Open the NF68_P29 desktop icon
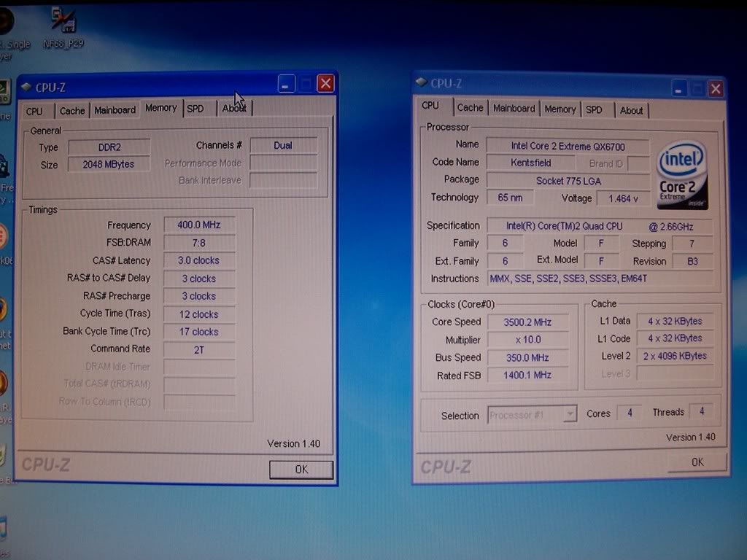The width and height of the screenshot is (747, 560). [64, 28]
